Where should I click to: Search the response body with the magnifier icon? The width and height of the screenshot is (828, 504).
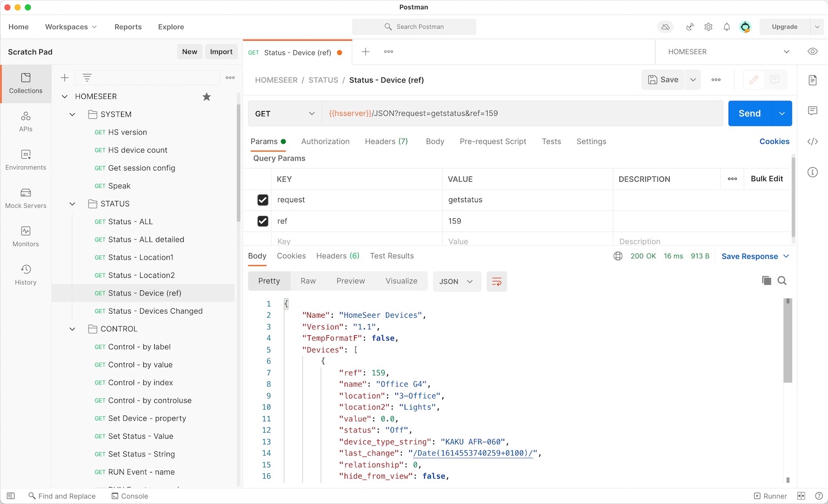(x=782, y=280)
